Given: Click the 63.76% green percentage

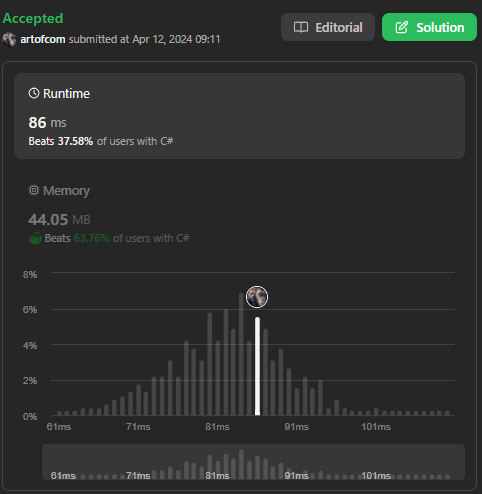Looking at the screenshot, I should pyautogui.click(x=91, y=238).
